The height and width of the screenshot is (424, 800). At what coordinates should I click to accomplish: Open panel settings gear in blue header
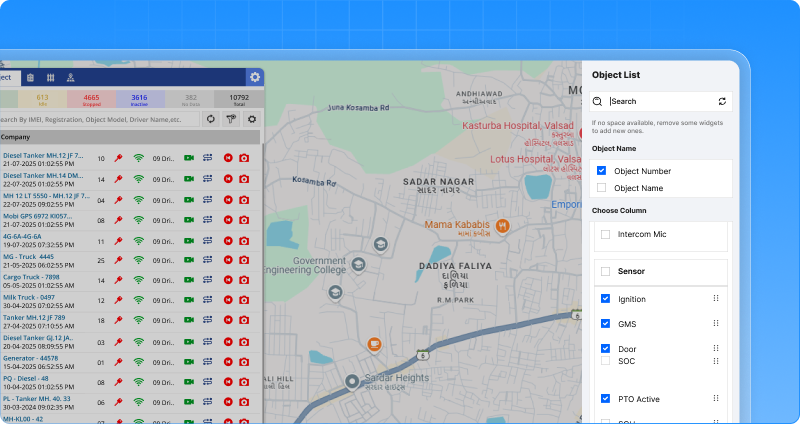point(255,77)
